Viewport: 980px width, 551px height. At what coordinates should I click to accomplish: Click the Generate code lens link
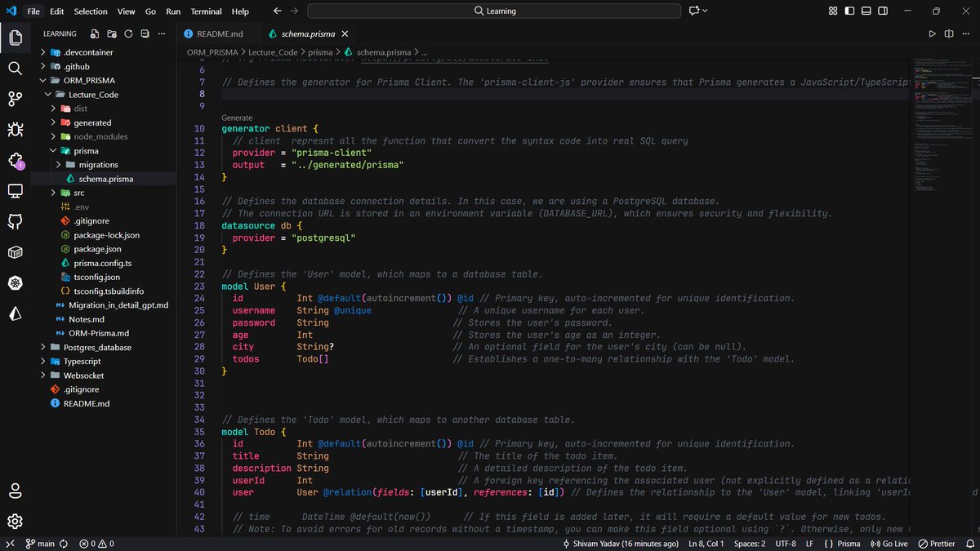(237, 118)
